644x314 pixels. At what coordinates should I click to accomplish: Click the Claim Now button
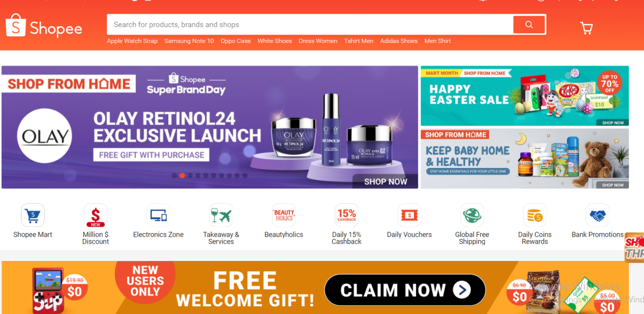(405, 290)
